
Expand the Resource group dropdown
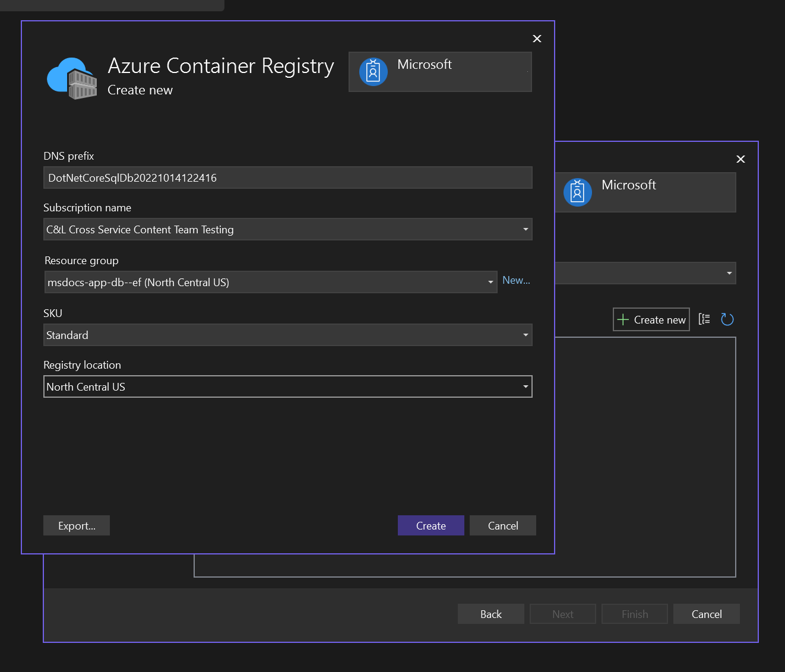(270, 283)
